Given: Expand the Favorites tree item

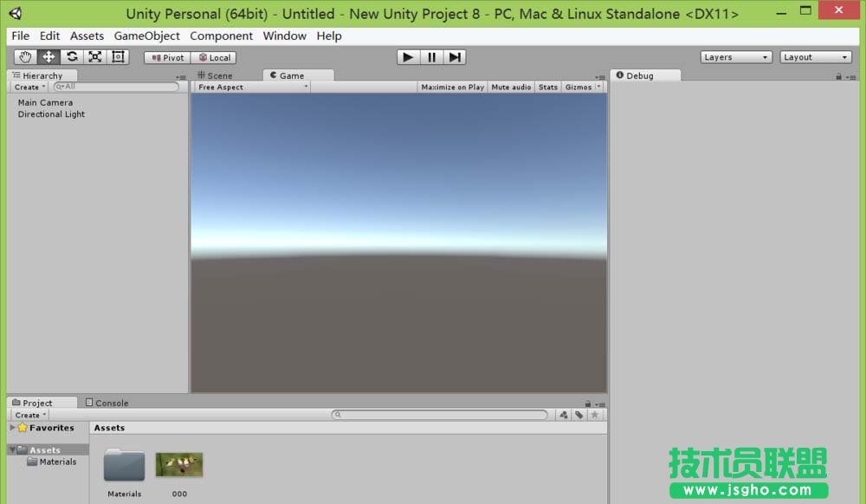Looking at the screenshot, I should (12, 428).
